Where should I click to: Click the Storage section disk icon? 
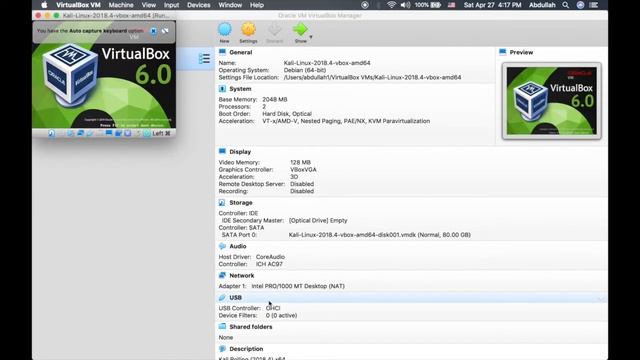coord(222,202)
